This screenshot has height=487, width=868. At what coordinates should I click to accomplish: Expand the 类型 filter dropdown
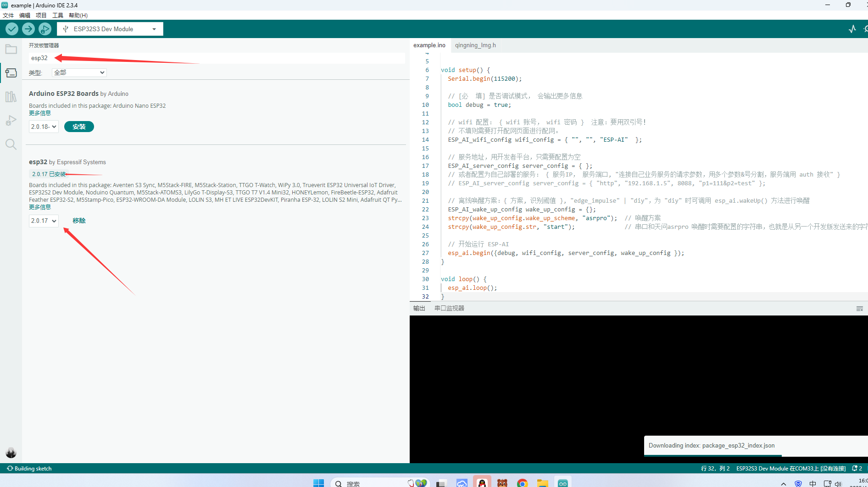tap(79, 72)
